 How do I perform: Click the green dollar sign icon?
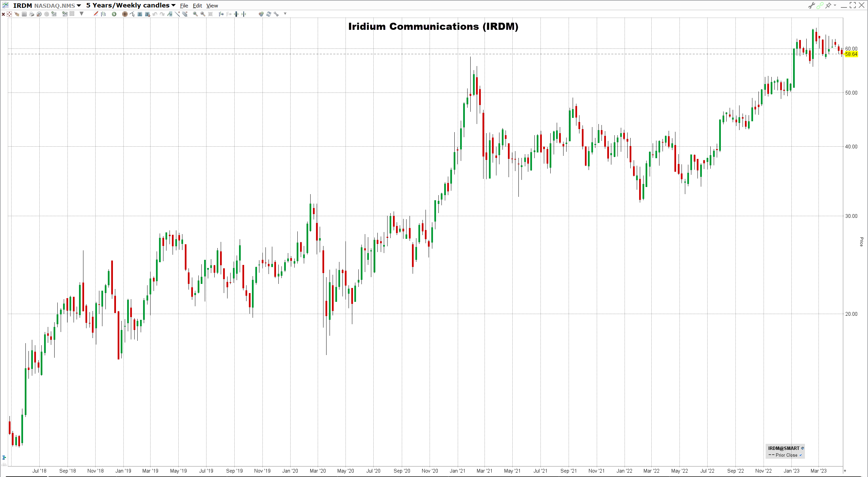coord(114,14)
